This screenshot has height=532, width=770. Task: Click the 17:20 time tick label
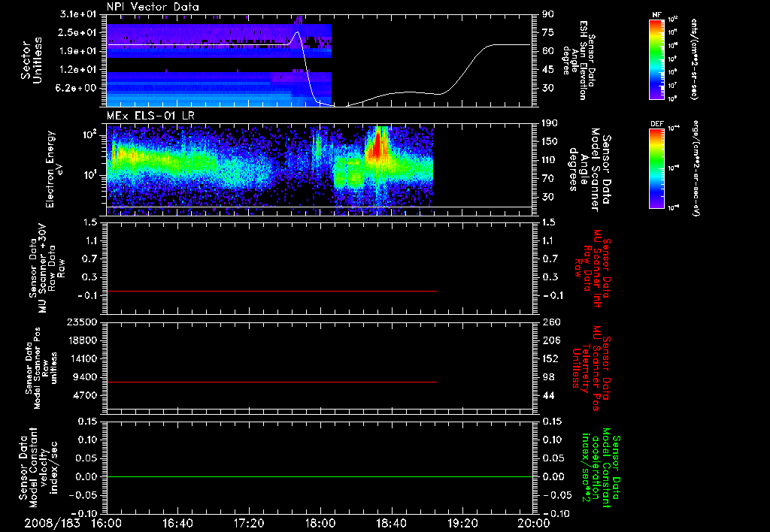(x=249, y=523)
